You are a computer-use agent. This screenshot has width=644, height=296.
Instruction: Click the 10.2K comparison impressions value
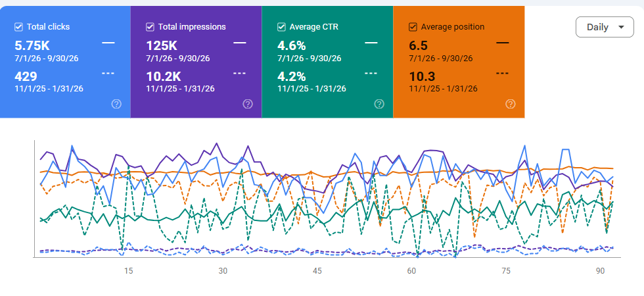[164, 76]
